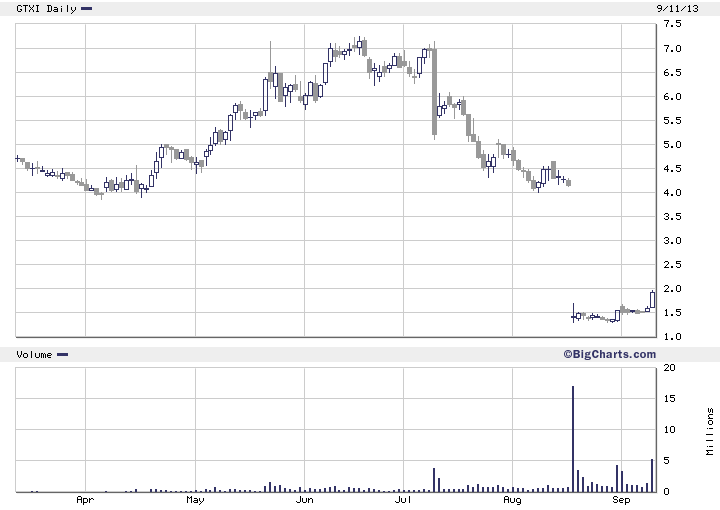Click the Jun month label

click(304, 499)
